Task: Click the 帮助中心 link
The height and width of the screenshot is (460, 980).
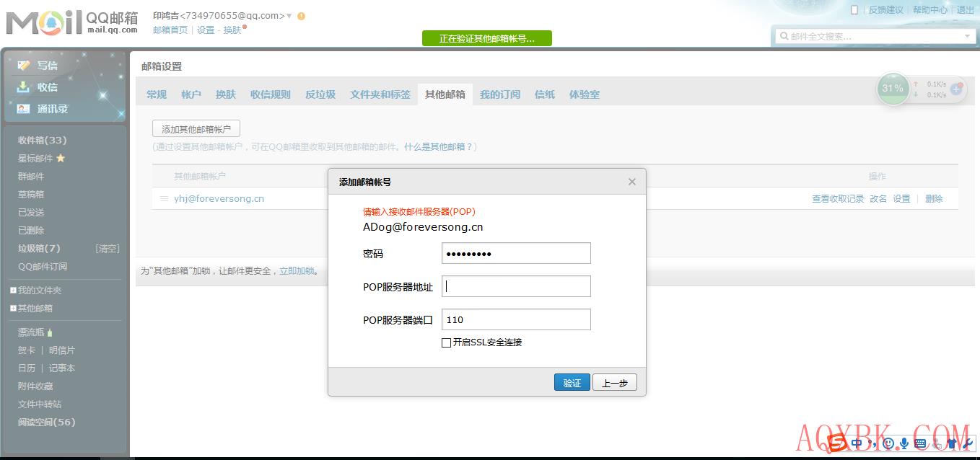Action: pyautogui.click(x=930, y=10)
